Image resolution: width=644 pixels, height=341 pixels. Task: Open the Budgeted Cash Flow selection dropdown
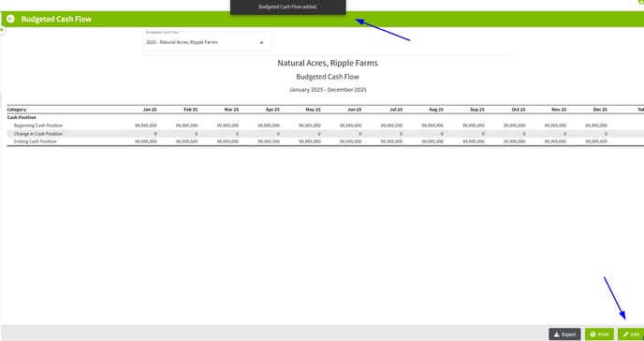pos(207,40)
